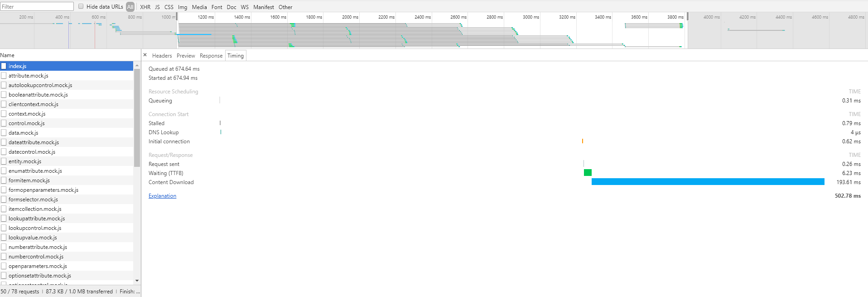Select enumattribute.mock.js request
The image size is (868, 297).
coord(67,171)
